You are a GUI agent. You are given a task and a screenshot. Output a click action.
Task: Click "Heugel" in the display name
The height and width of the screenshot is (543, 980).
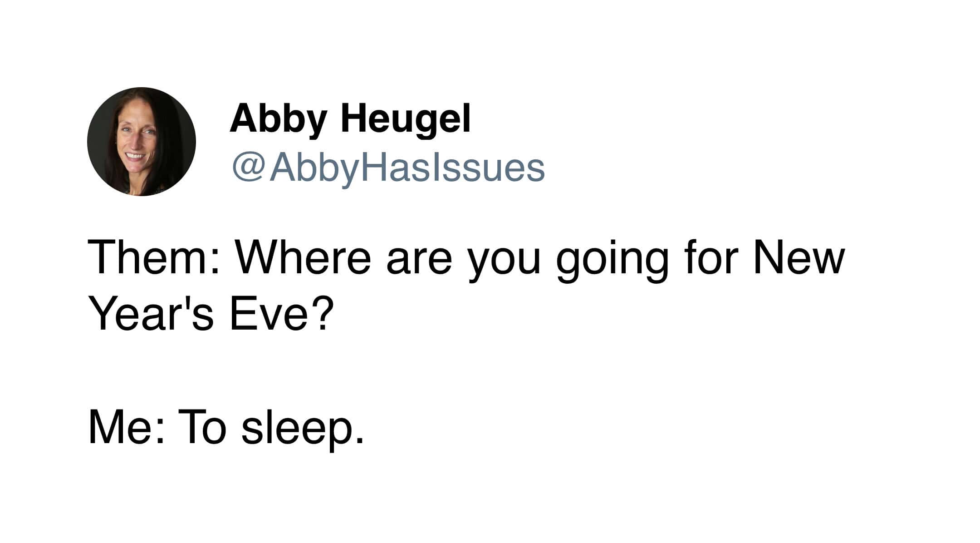406,118
